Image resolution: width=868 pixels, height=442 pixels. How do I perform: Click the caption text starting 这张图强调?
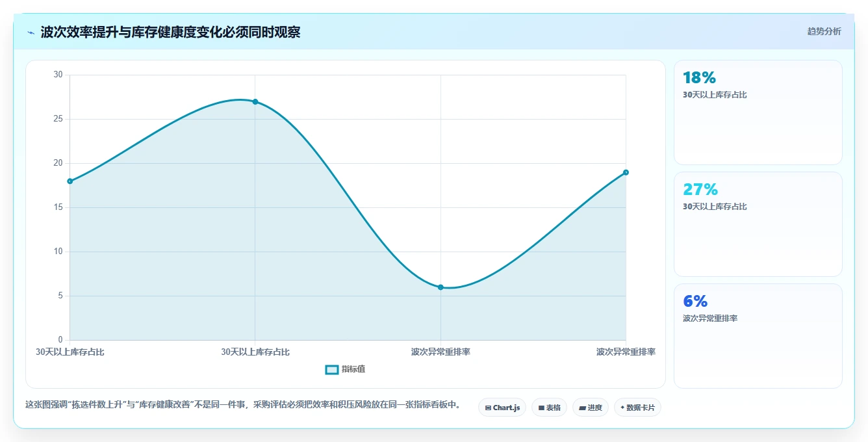pos(243,404)
